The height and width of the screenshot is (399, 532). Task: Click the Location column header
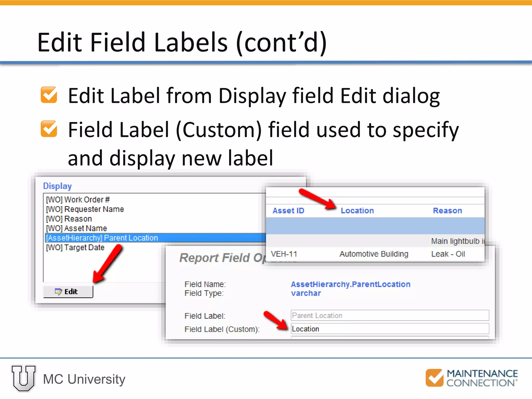click(357, 211)
